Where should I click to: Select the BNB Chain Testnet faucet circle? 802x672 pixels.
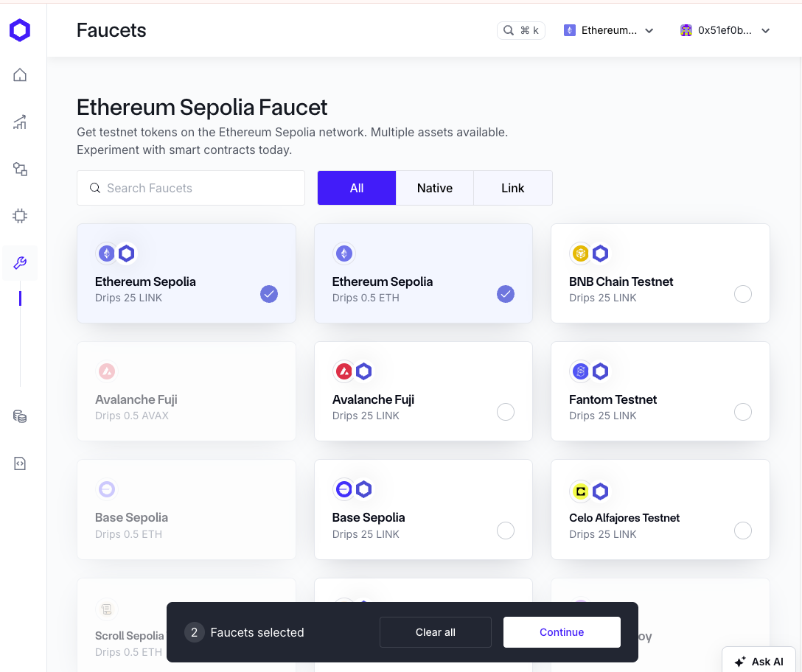pos(743,294)
